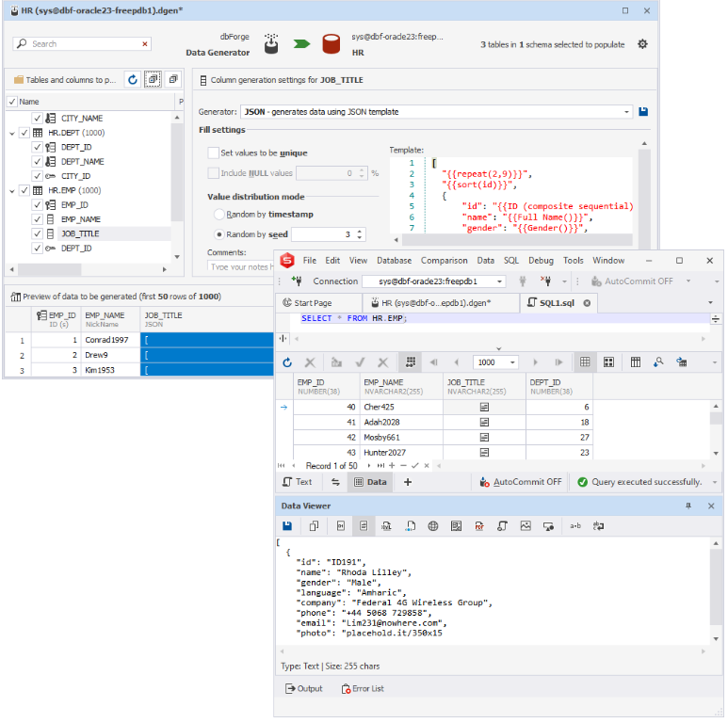This screenshot has width=728, height=723.
Task: Collapse the HR.DEPT tree node
Action: tap(12, 133)
